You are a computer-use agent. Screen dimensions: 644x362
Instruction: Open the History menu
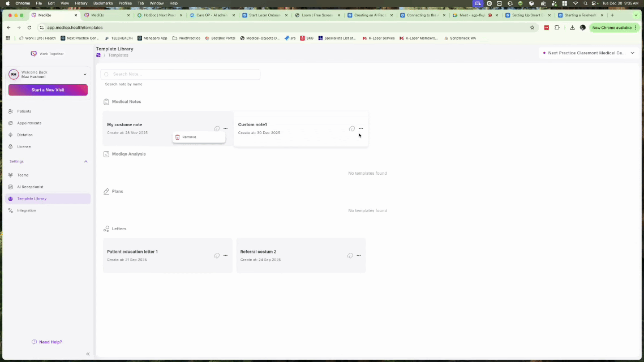81,3
